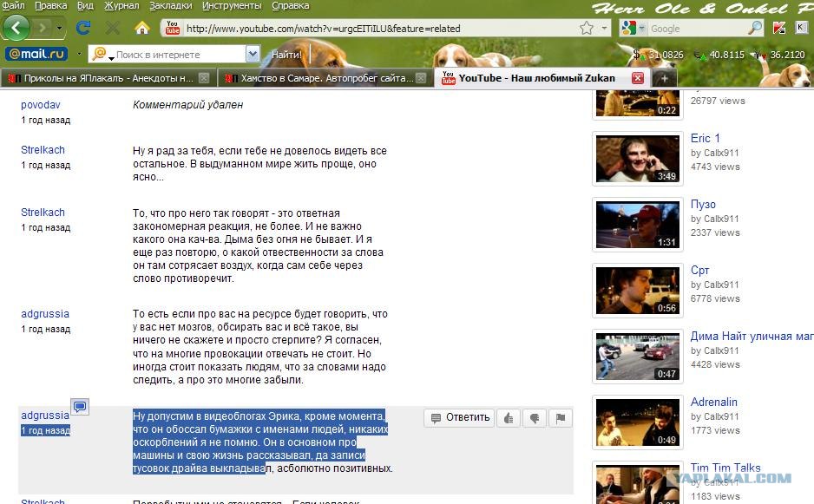
Task: Click the Google search input field
Action: pyautogui.click(x=696, y=29)
